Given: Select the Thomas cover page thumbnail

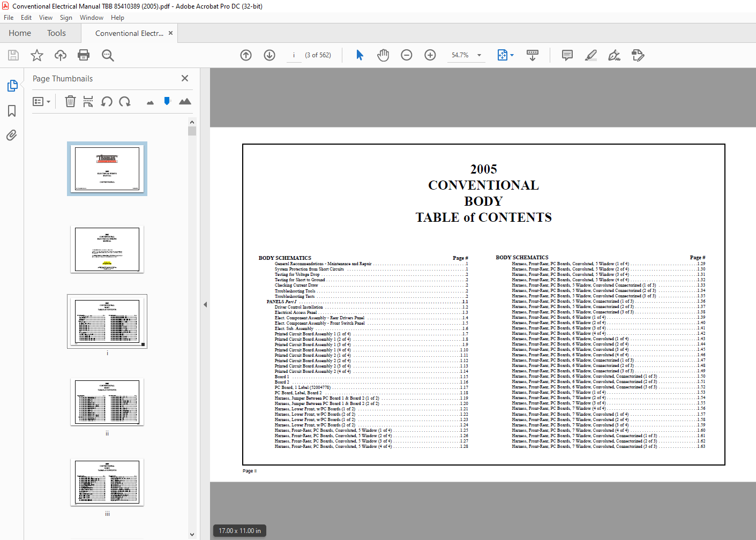Looking at the screenshot, I should [x=107, y=169].
